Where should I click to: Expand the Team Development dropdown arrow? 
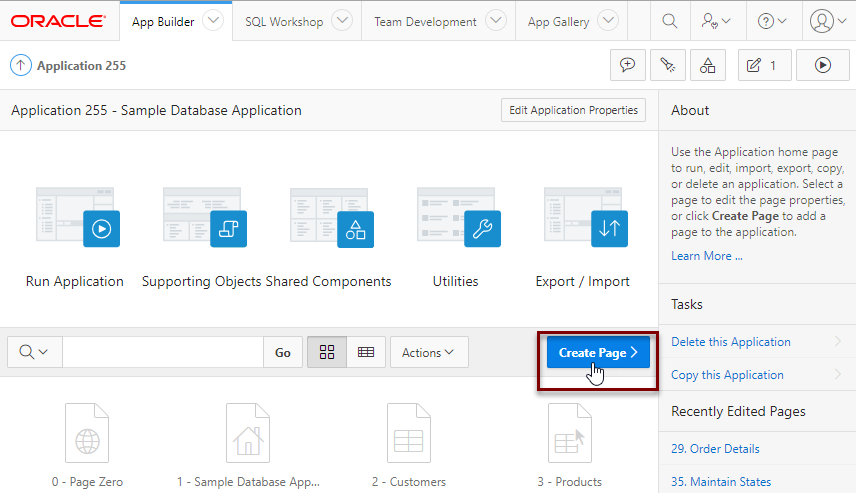tap(496, 21)
